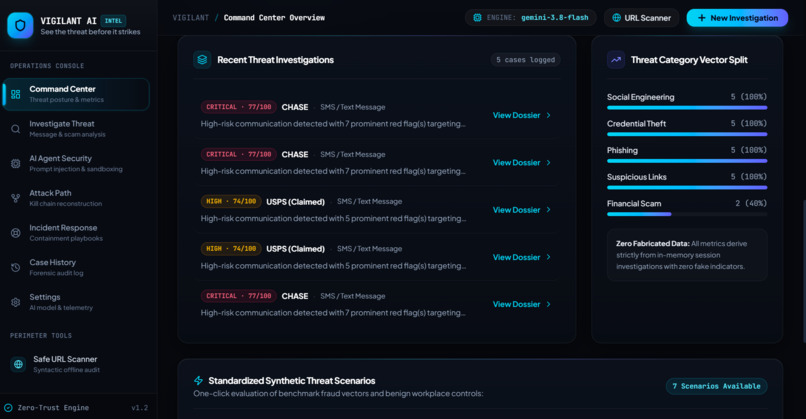Click the 7 Scenarios Available badge
Viewport: 806px width, 419px height.
coord(716,386)
